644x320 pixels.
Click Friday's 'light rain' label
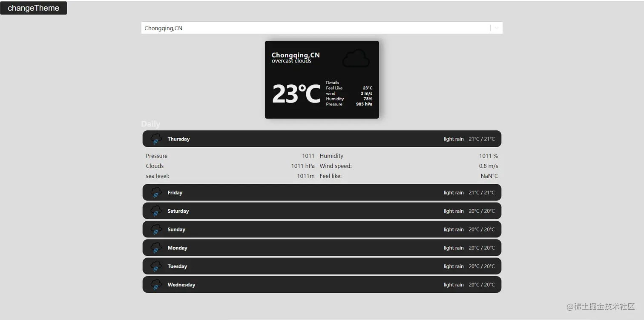click(x=454, y=193)
